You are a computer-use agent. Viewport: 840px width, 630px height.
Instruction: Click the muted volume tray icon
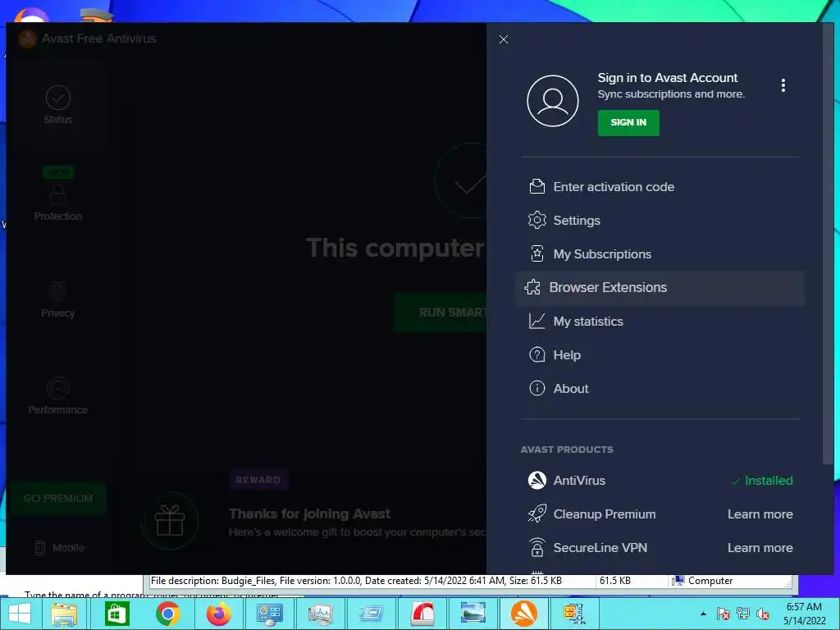[x=762, y=614]
